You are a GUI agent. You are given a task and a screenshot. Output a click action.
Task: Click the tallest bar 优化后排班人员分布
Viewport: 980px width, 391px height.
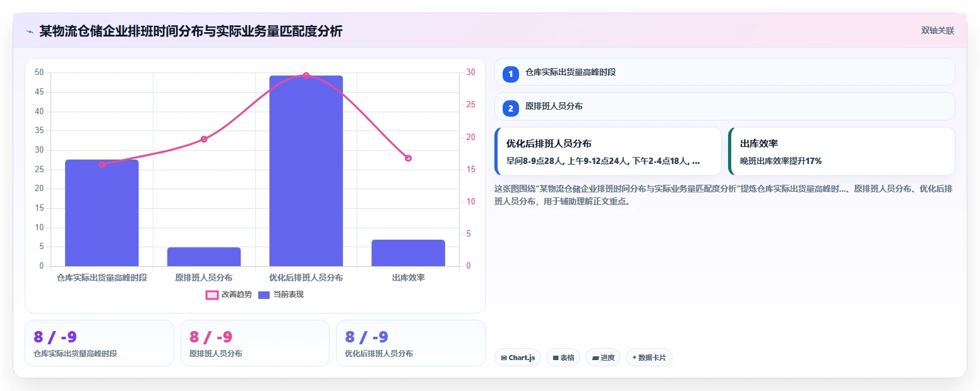pyautogui.click(x=306, y=171)
